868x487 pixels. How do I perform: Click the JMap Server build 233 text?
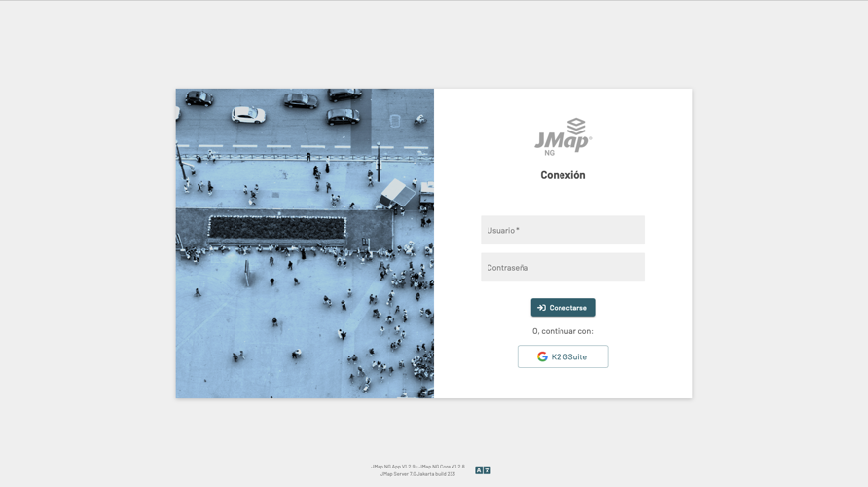coord(417,474)
